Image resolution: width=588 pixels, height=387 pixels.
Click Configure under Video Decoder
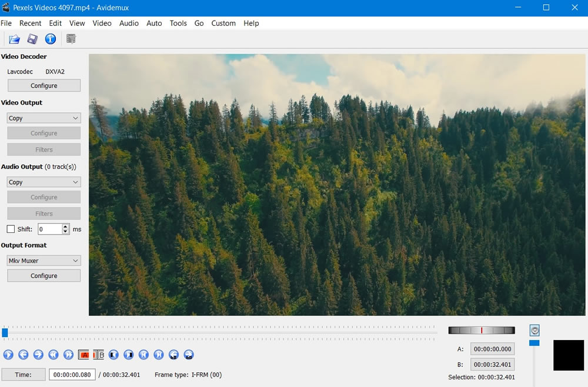(44, 85)
